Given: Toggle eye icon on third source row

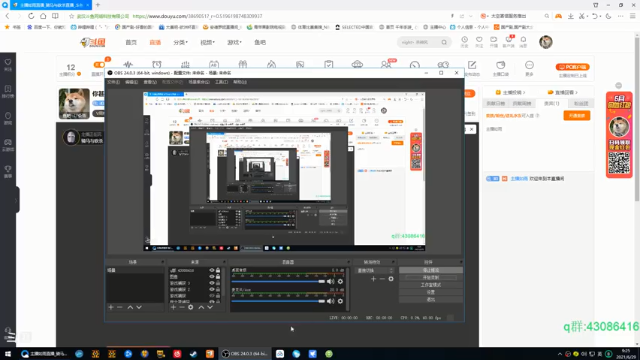Looking at the screenshot, I should [211, 283].
